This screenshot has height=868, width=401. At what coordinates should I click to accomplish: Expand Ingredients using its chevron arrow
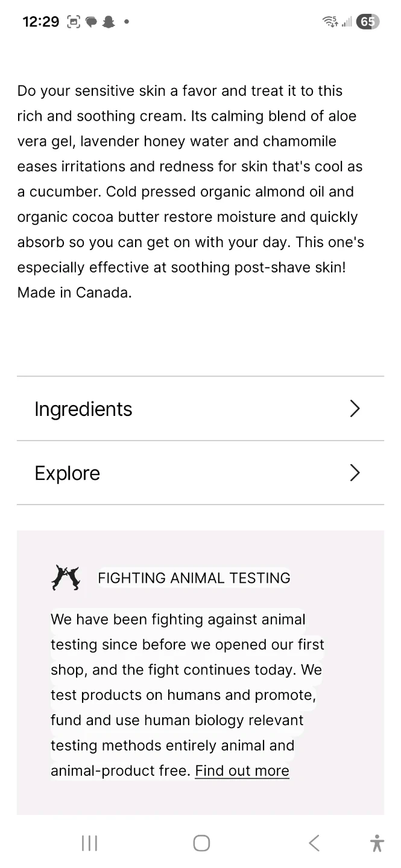coord(355,409)
